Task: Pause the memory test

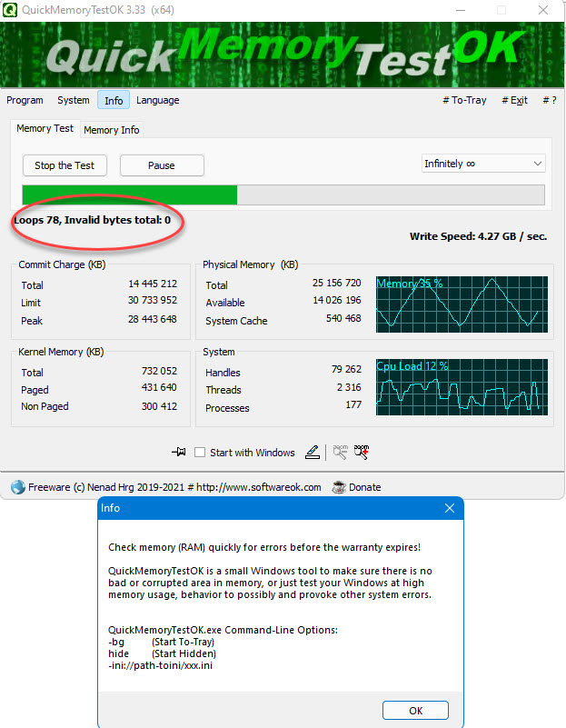Action: click(162, 165)
